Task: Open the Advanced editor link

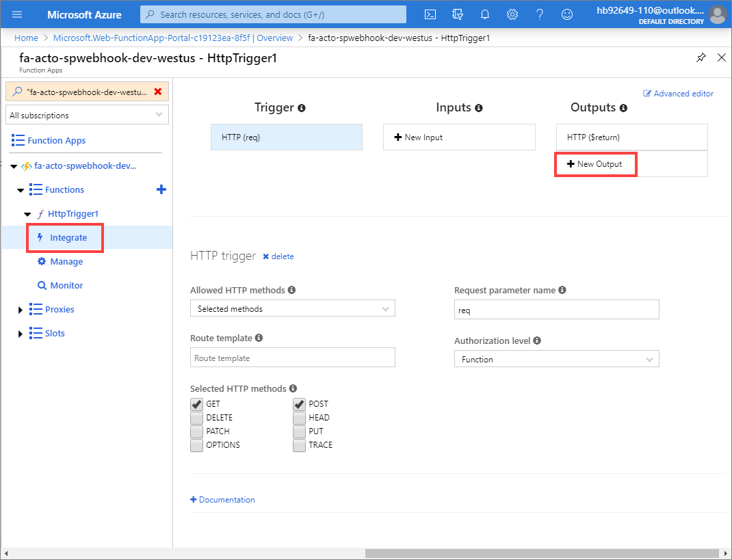Action: click(683, 93)
